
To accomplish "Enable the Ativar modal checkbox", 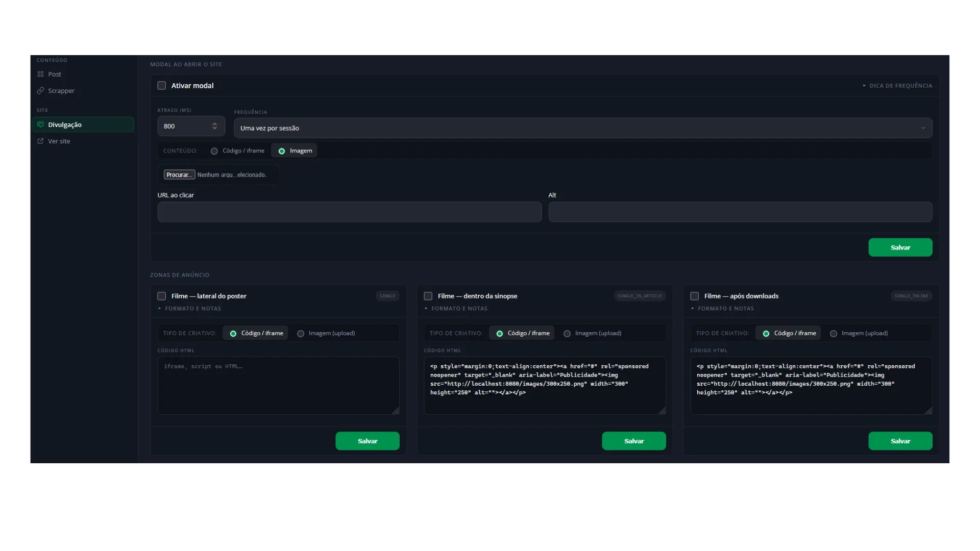I will 161,85.
